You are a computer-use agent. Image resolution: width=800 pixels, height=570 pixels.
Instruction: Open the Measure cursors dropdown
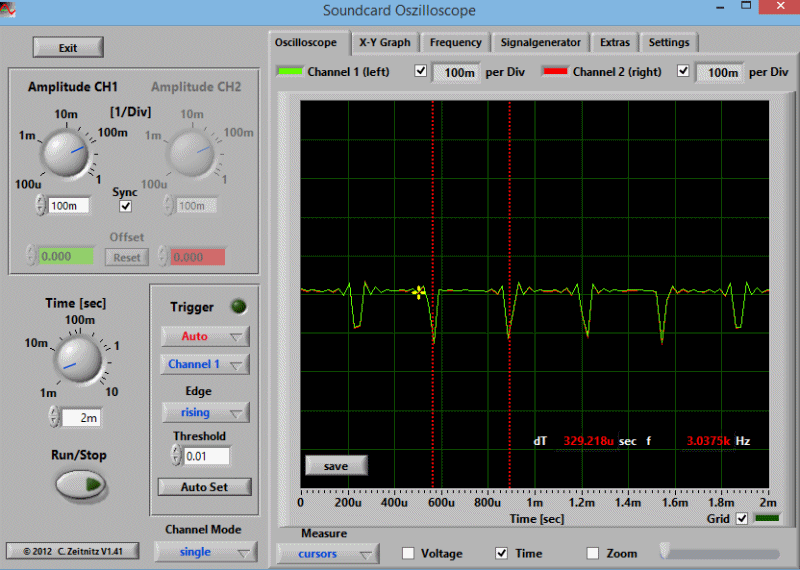point(328,554)
